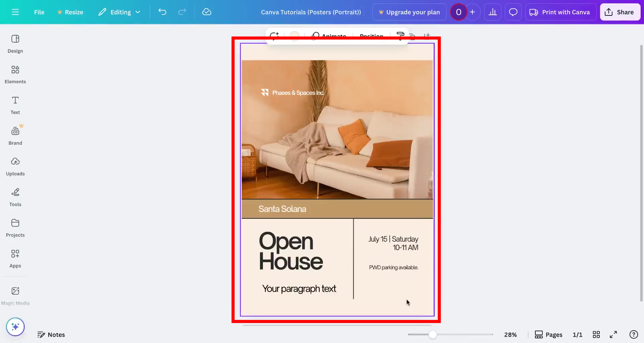Open the Elements panel
The image size is (644, 343).
pyautogui.click(x=15, y=74)
